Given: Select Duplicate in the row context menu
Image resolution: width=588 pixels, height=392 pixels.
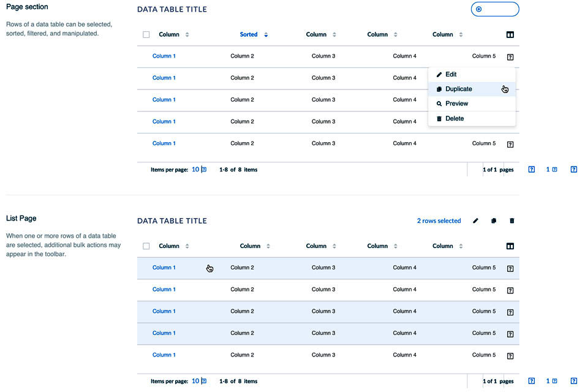Looking at the screenshot, I should pos(458,89).
